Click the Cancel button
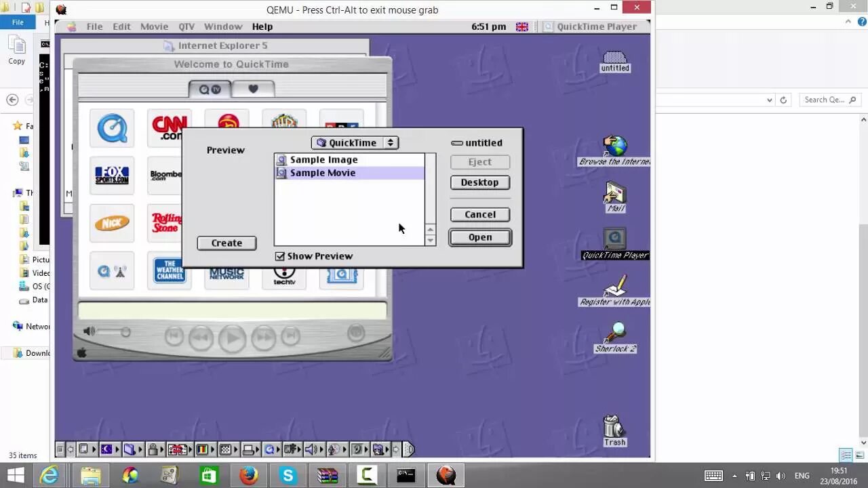Viewport: 868px width, 488px height. click(x=479, y=214)
